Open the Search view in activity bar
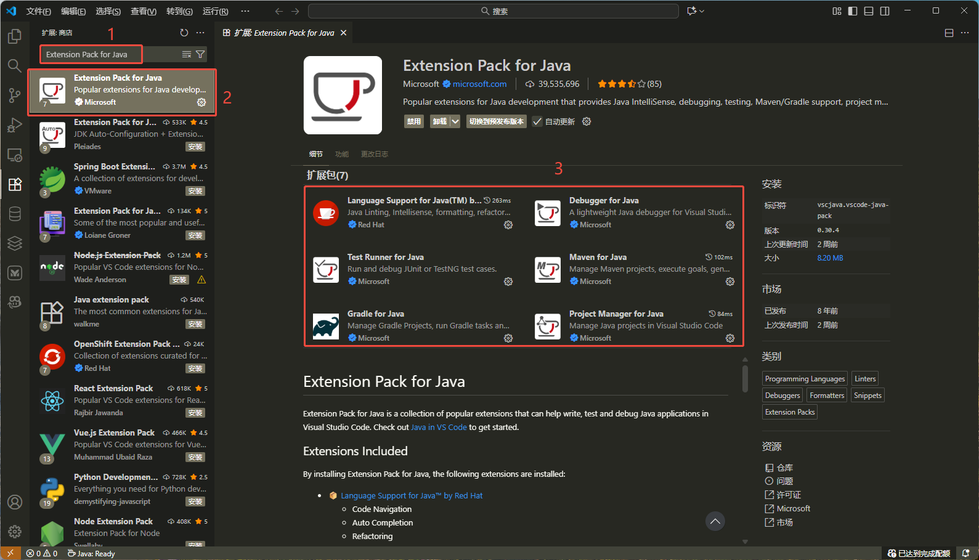 click(15, 66)
